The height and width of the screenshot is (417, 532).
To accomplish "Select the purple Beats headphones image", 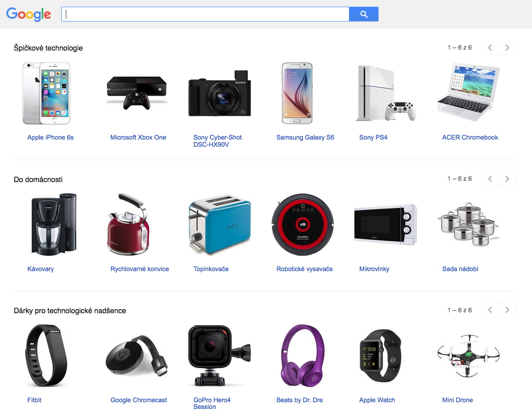I will point(302,356).
